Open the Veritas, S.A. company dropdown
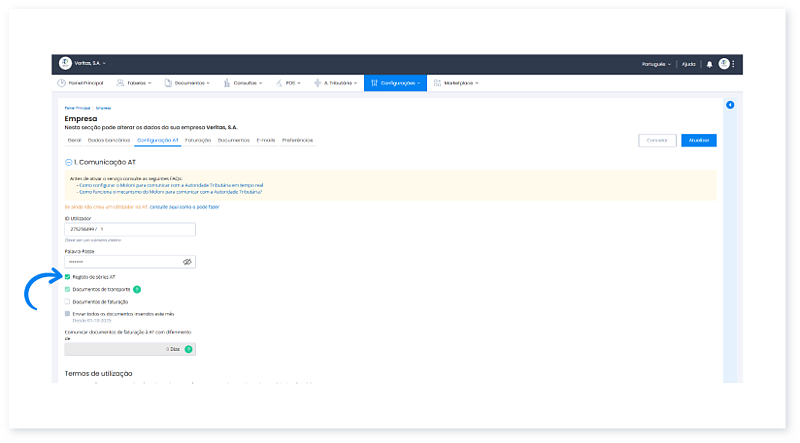Image resolution: width=800 pixels, height=443 pixels. point(91,63)
